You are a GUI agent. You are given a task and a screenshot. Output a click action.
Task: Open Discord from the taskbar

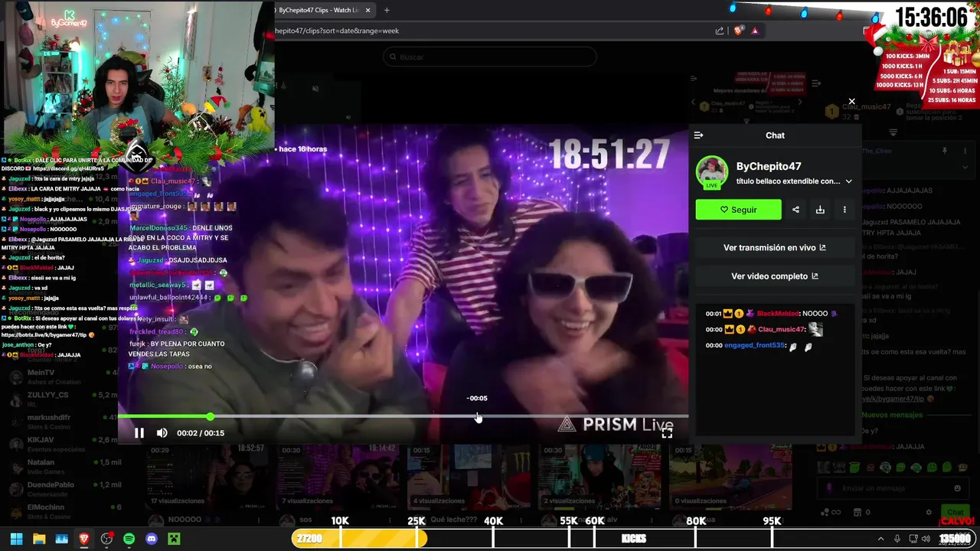click(152, 539)
